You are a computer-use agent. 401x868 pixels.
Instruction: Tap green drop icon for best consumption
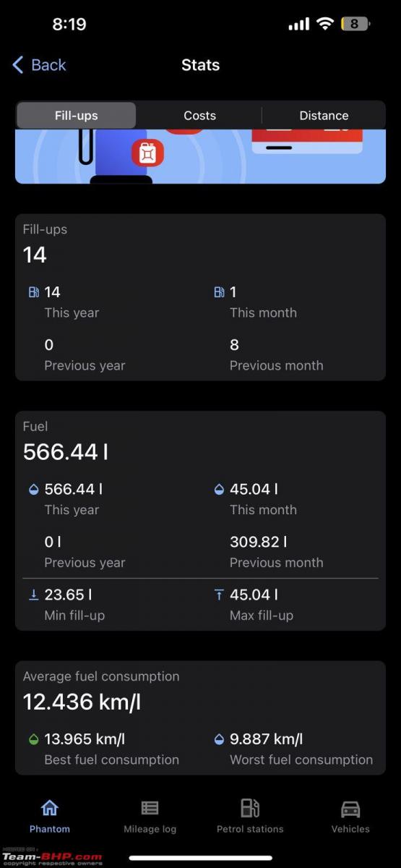point(33,739)
